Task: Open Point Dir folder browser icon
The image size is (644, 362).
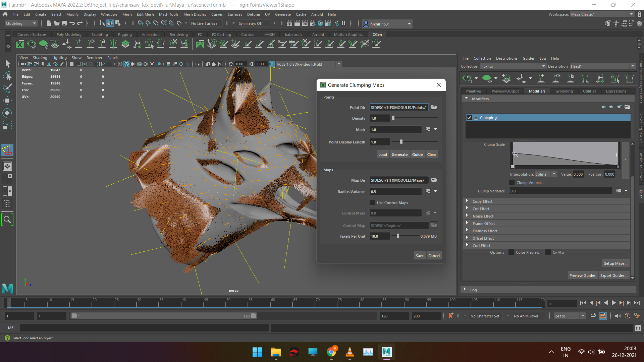Action: pyautogui.click(x=434, y=107)
